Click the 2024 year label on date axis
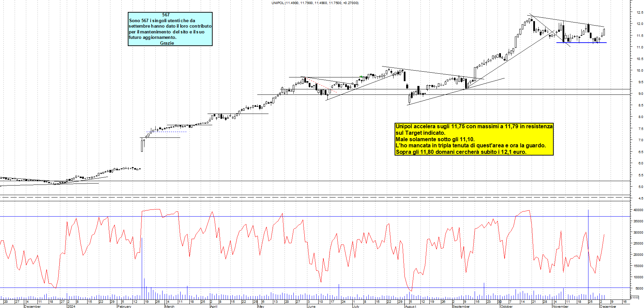Image resolution: width=644 pixels, height=308 pixels. (x=71, y=306)
